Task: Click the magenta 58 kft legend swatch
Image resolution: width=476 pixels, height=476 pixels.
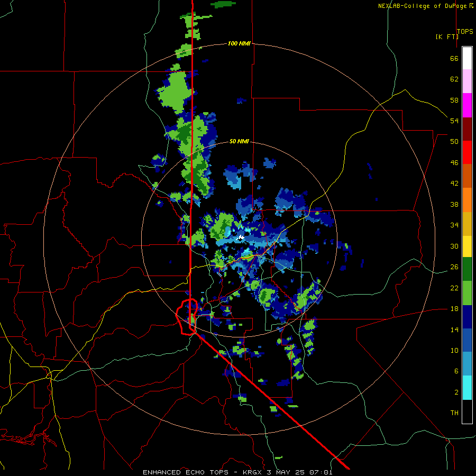Action: point(467,105)
